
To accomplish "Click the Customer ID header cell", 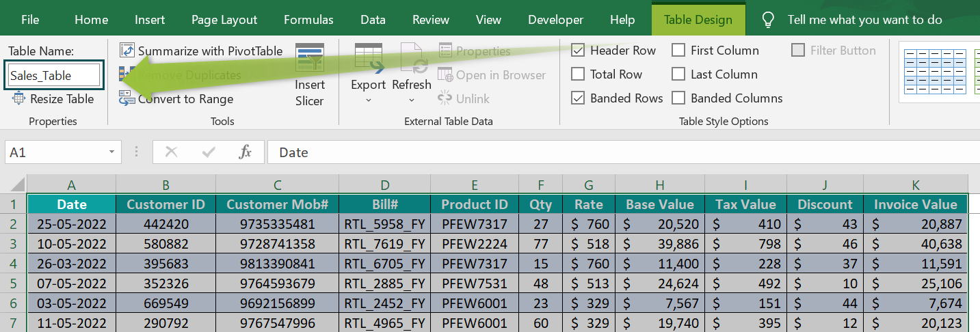I will [166, 204].
